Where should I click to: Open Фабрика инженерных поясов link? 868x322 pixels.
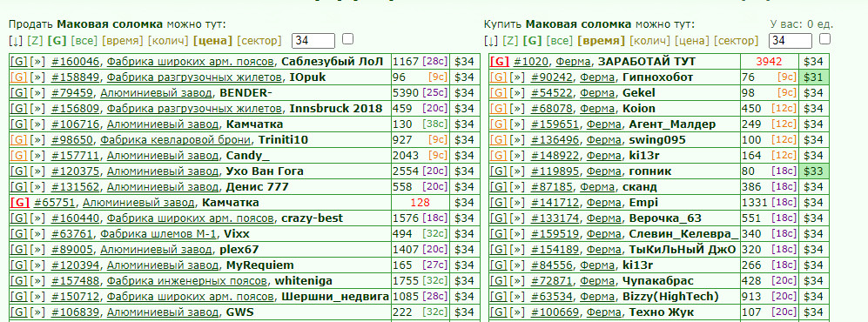188,281
